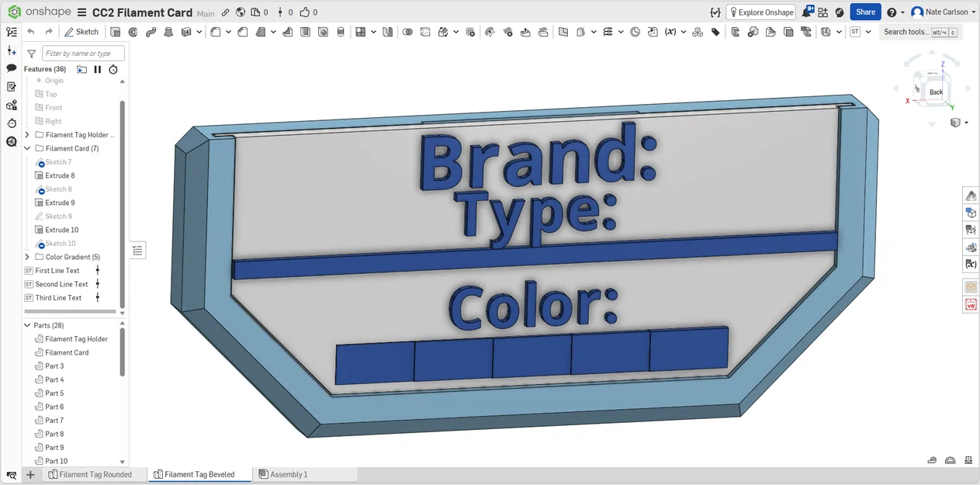This screenshot has height=485, width=980.
Task: Click the Loft tool icon
Action: [168, 32]
